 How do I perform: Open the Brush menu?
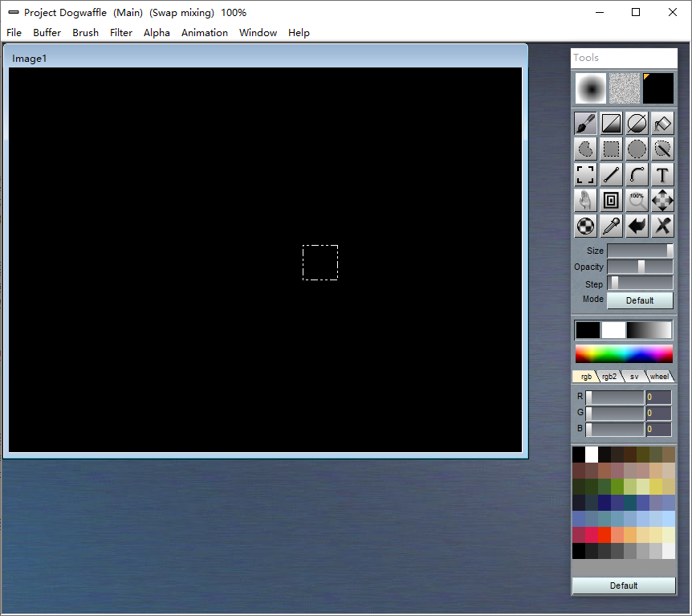tap(86, 33)
